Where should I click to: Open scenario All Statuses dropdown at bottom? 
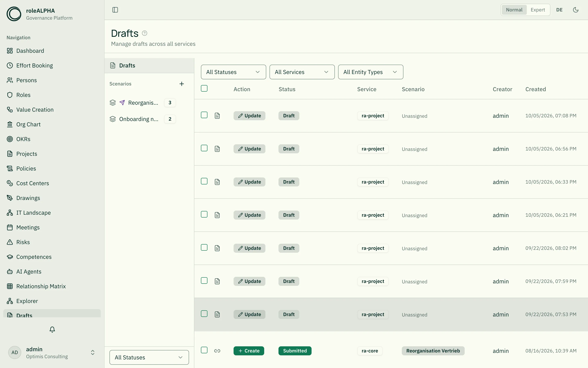click(x=149, y=357)
